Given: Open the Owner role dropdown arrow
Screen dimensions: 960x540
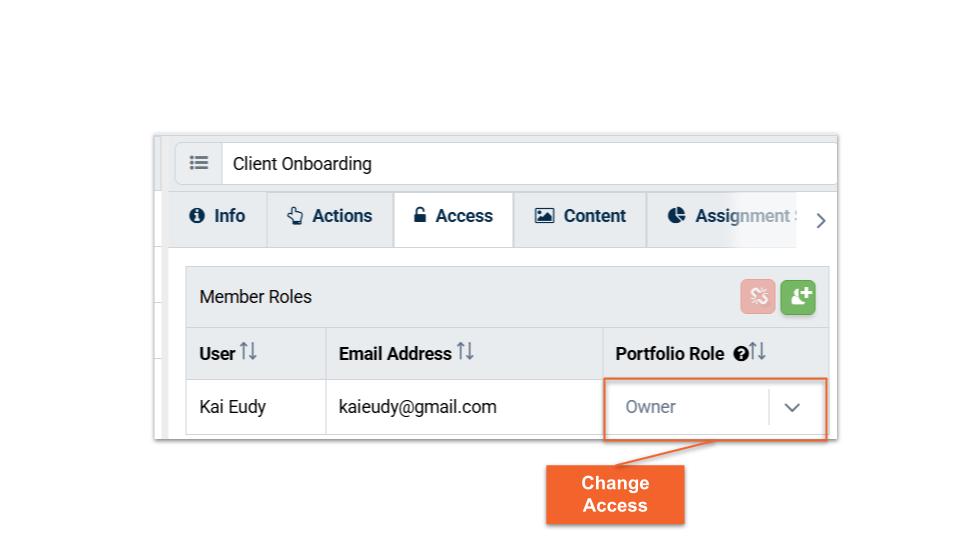Looking at the screenshot, I should click(x=792, y=408).
